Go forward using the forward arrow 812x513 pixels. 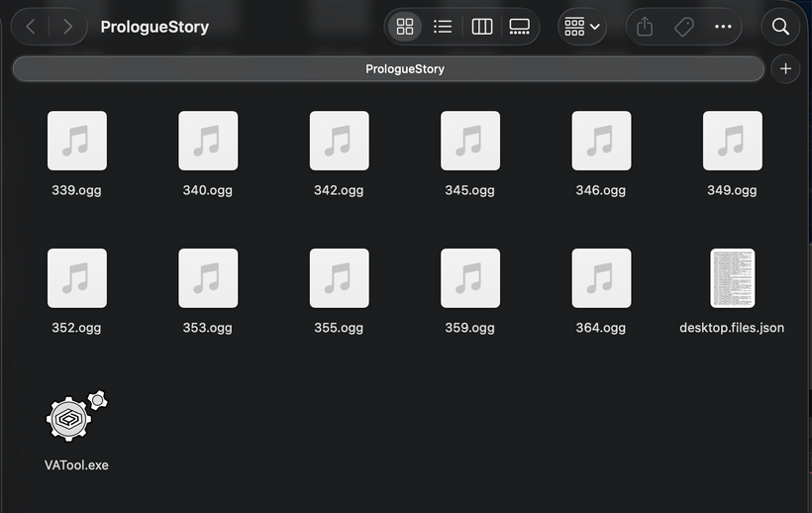pyautogui.click(x=67, y=27)
